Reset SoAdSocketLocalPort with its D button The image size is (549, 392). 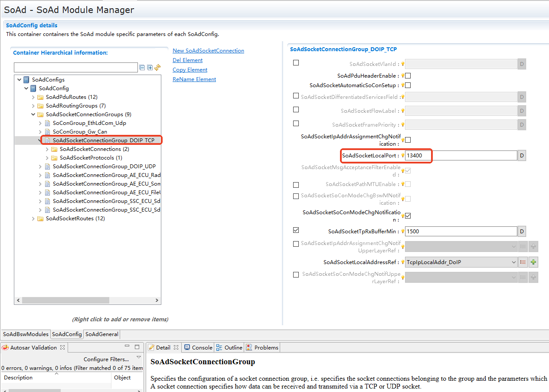click(x=522, y=156)
